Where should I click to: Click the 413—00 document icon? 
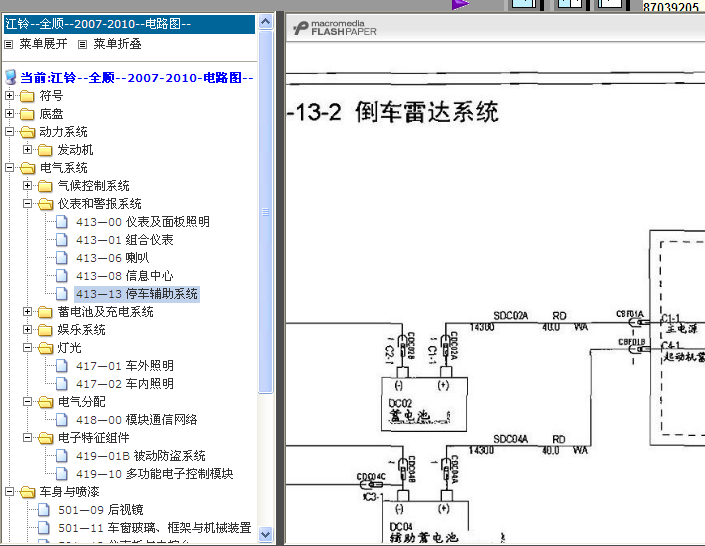click(x=62, y=222)
